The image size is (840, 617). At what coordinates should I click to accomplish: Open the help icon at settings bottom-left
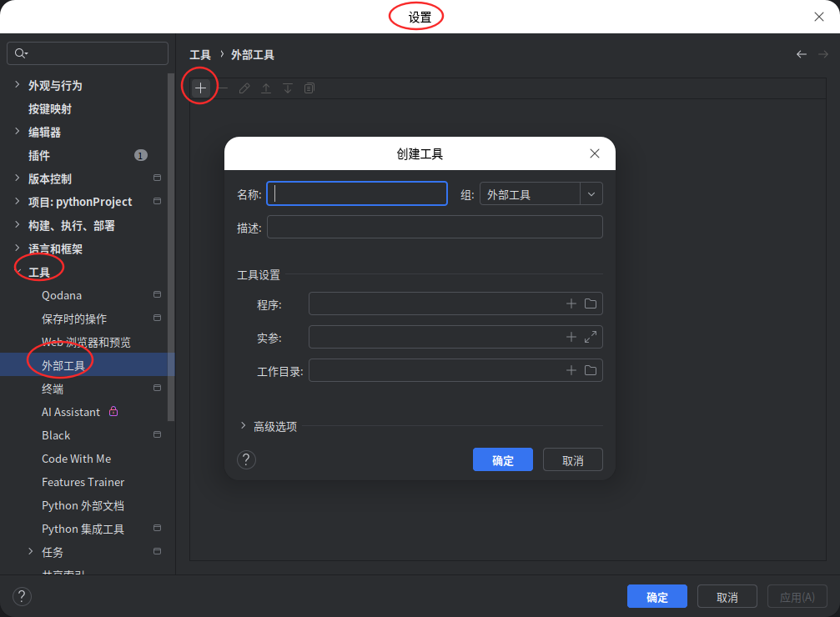(22, 596)
